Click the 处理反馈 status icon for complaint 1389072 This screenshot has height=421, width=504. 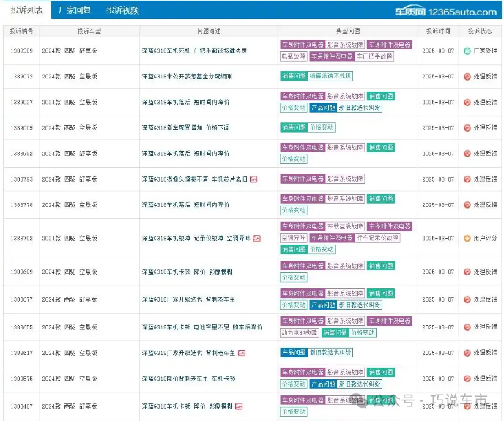[x=467, y=76]
